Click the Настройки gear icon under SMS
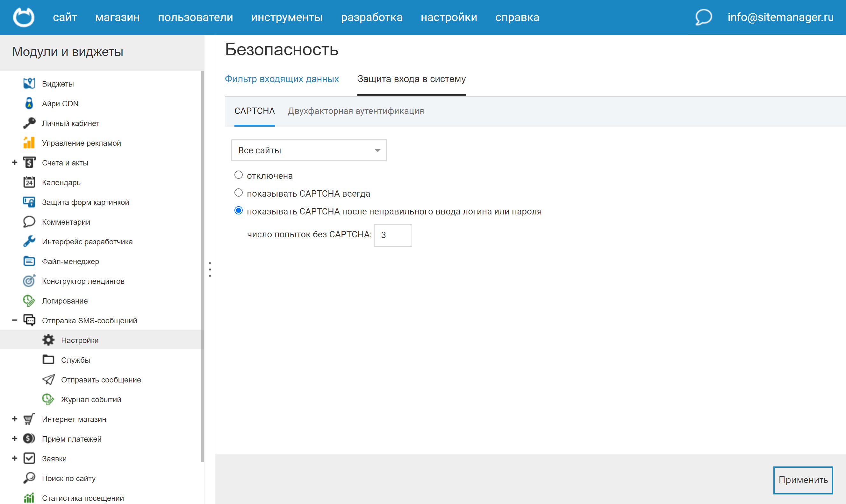The image size is (846, 504). (49, 339)
